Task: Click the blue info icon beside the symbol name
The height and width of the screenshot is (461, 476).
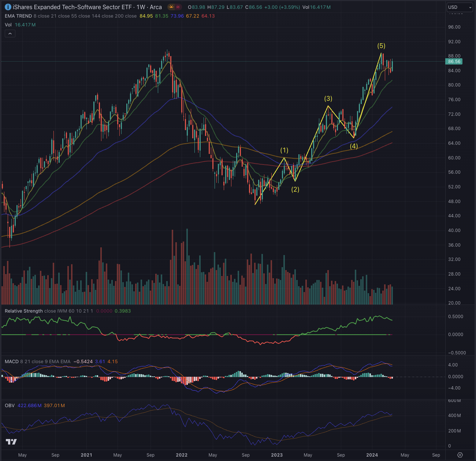Action: 8,7
